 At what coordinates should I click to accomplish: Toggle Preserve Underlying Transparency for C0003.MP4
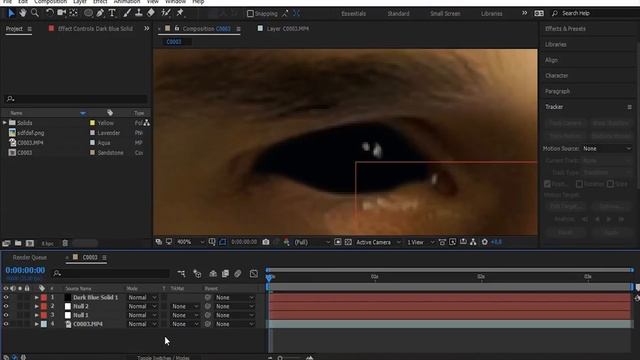(x=164, y=324)
